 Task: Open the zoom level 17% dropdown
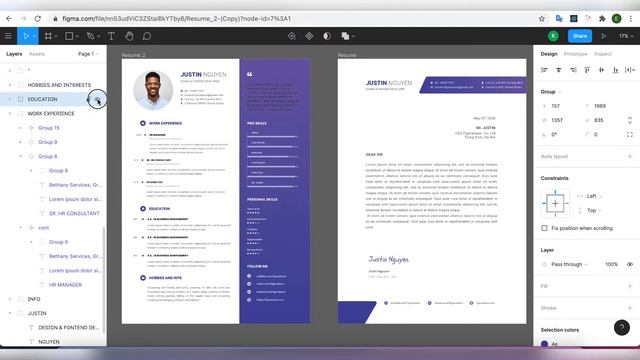[626, 36]
